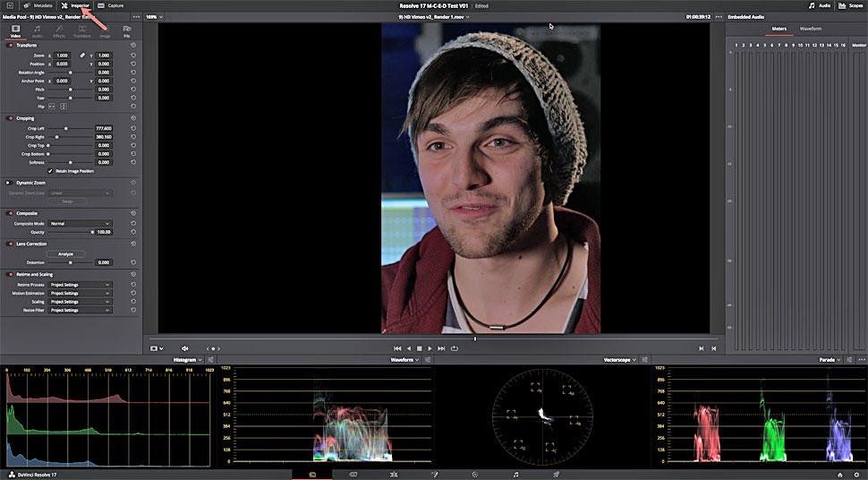Open the Fairlight page music note icon
This screenshot has width=868, height=480.
(x=515, y=473)
